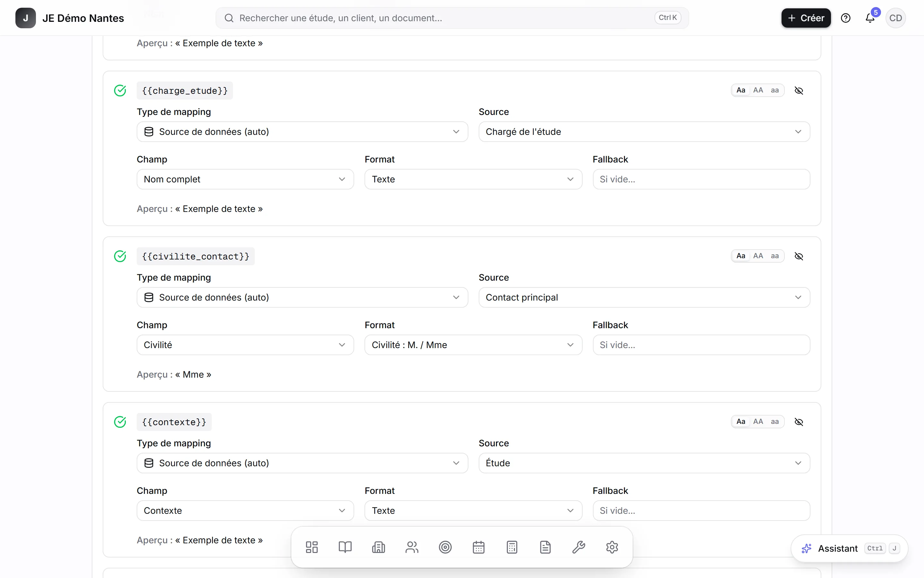Open Source dropdown showing Étude
924x578 pixels.
(644, 463)
